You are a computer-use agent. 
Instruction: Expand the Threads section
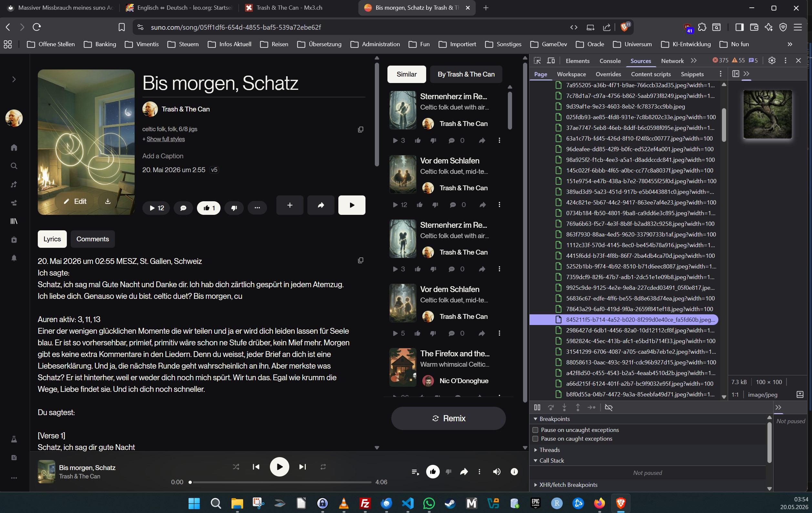(550, 450)
